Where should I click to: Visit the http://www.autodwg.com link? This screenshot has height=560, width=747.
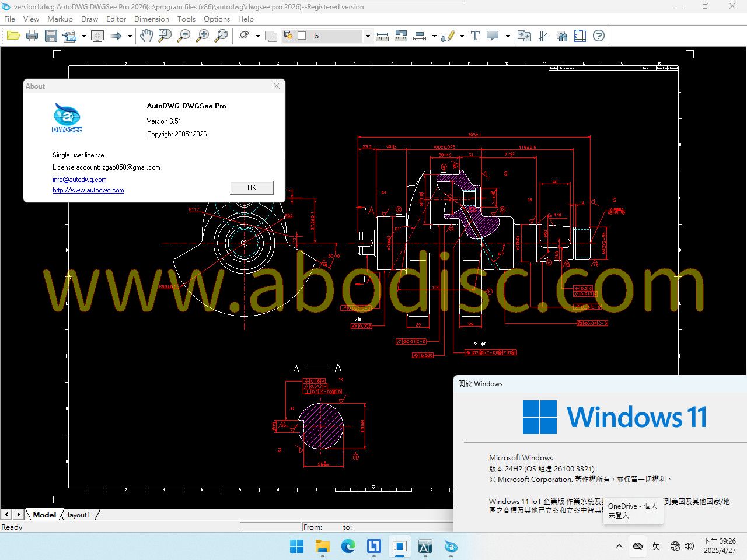88,190
